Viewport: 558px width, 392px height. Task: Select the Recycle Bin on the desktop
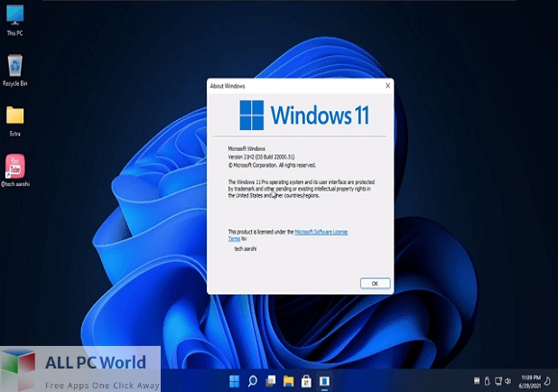tap(15, 70)
